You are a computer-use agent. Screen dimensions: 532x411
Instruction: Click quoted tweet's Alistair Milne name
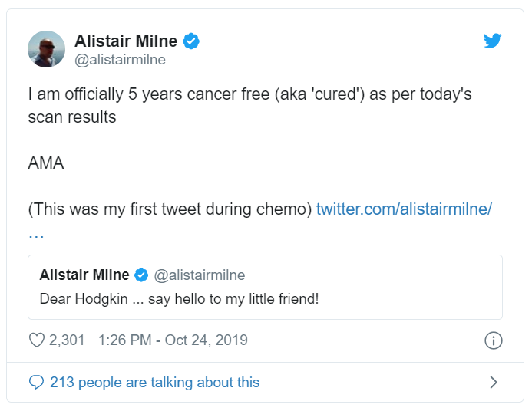click(84, 275)
